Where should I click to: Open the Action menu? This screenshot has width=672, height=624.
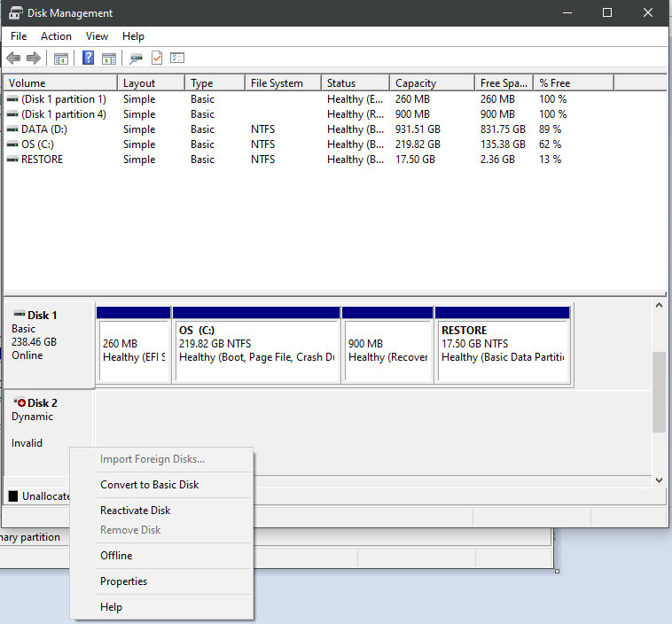[56, 36]
